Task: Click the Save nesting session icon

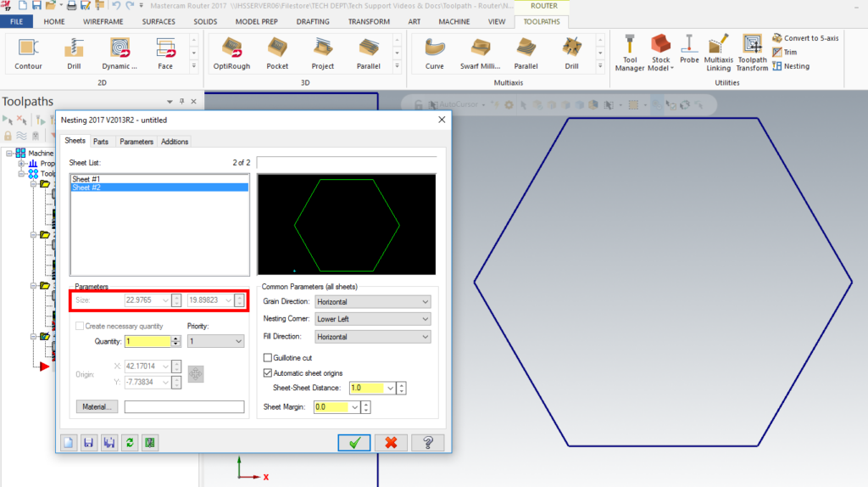Action: pos(88,442)
